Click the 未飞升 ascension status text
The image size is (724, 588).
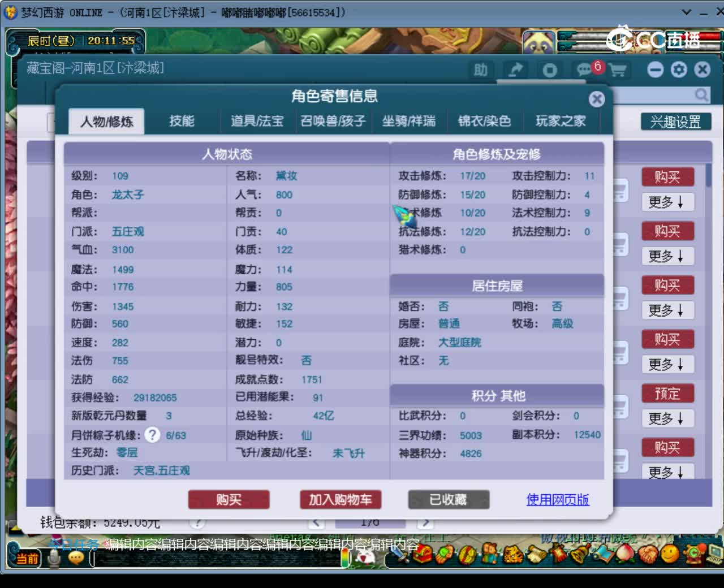point(348,453)
